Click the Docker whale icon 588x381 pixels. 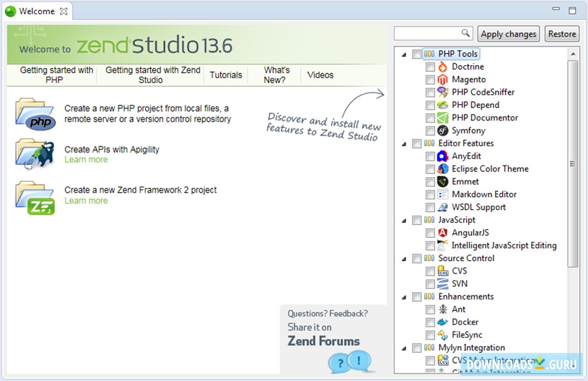click(442, 322)
